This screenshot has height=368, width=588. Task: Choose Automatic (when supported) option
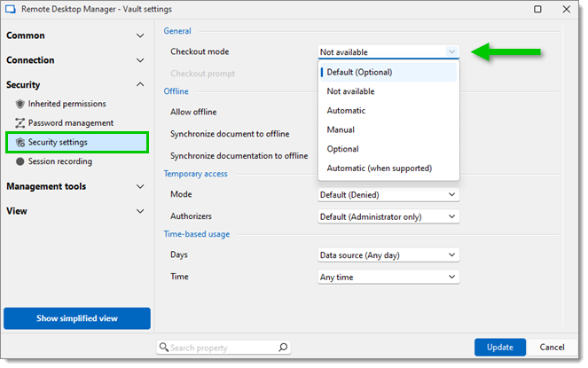tap(388, 168)
